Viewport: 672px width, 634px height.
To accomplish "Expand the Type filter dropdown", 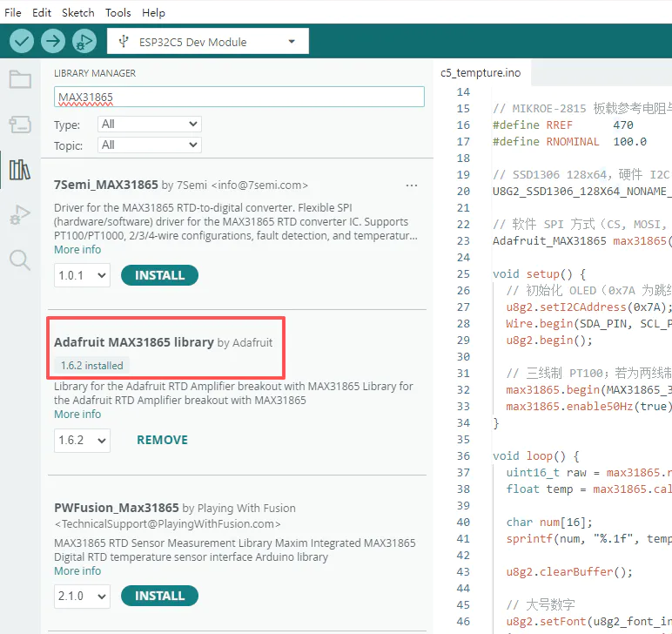I will click(x=149, y=125).
